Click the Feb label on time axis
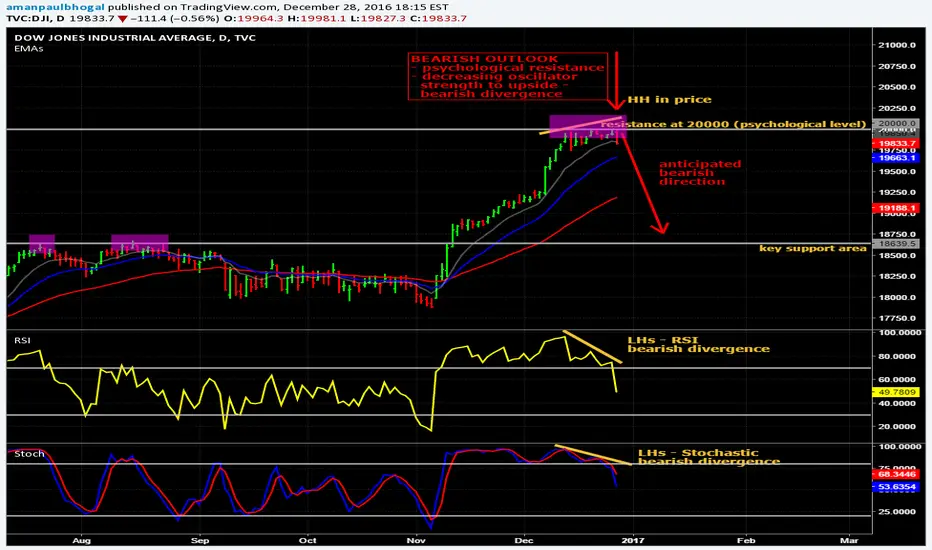Image resolution: width=932 pixels, height=550 pixels. tap(746, 540)
